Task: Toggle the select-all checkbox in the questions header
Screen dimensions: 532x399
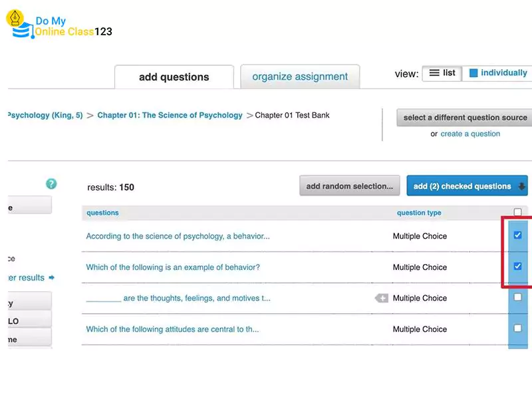Action: tap(517, 212)
